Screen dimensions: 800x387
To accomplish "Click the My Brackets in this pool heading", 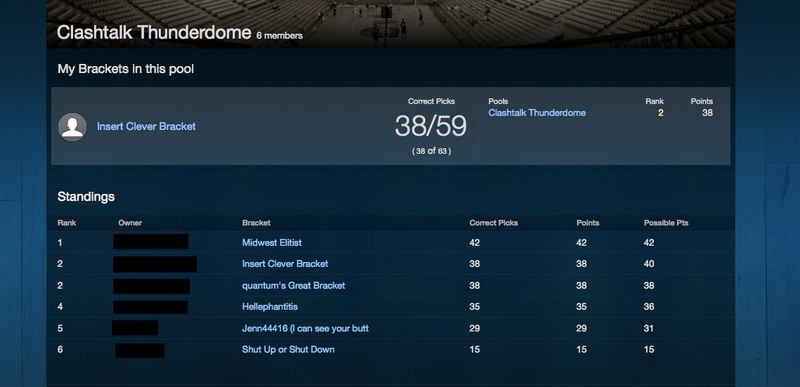I will tap(126, 69).
